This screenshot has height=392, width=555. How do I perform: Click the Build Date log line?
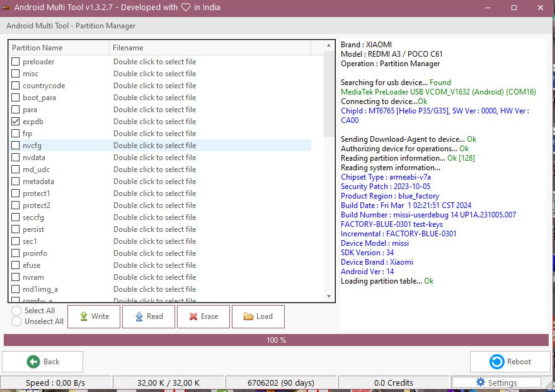click(406, 205)
